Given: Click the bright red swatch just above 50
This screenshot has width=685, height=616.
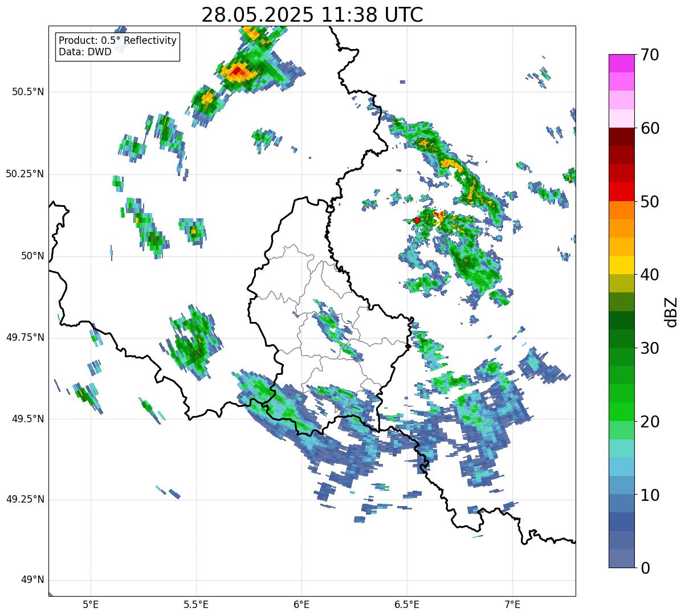Looking at the screenshot, I should point(621,192).
